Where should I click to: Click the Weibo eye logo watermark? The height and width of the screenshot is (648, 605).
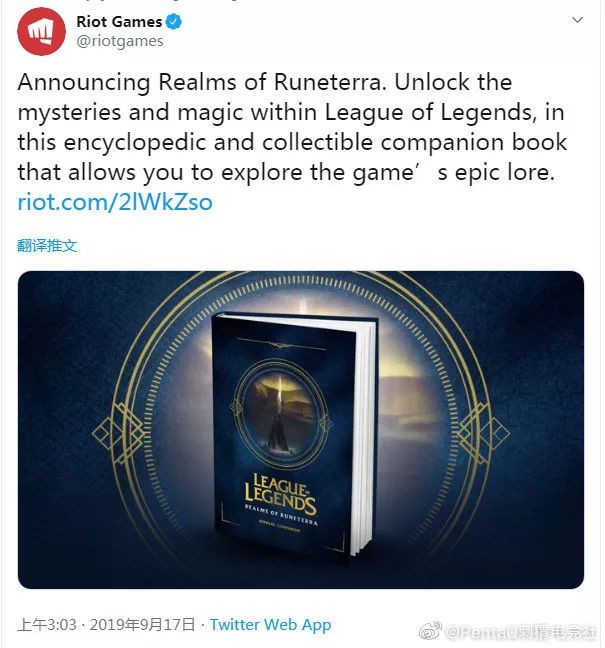click(x=430, y=631)
